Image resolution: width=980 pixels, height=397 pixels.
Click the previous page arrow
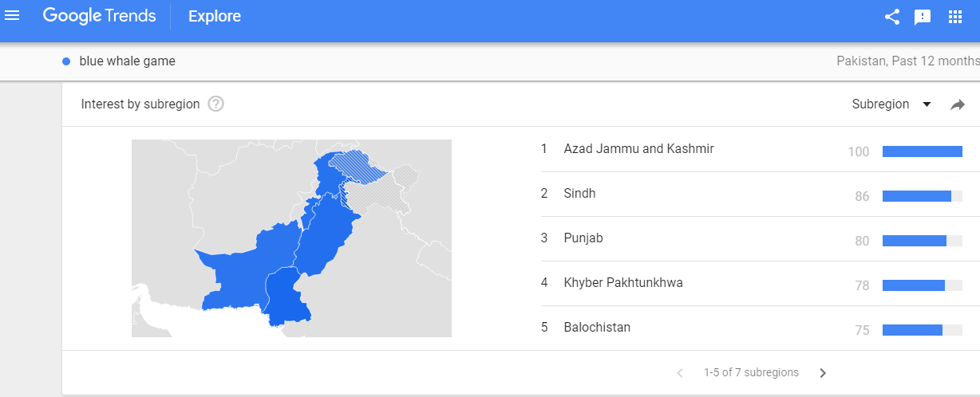tap(680, 372)
